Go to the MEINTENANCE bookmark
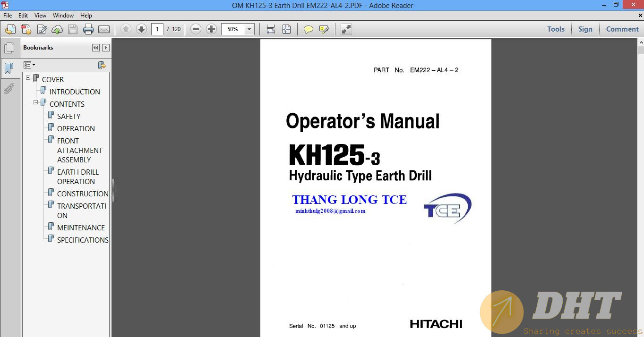 81,228
